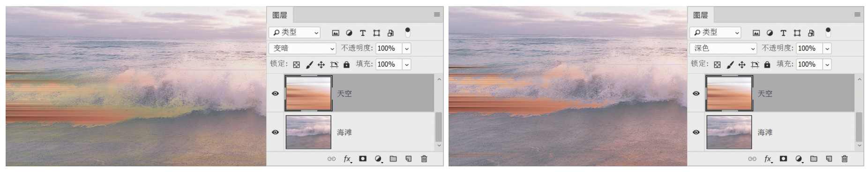Switch to 图层 tab in left panel
This screenshot has width=868, height=172.
click(x=280, y=15)
